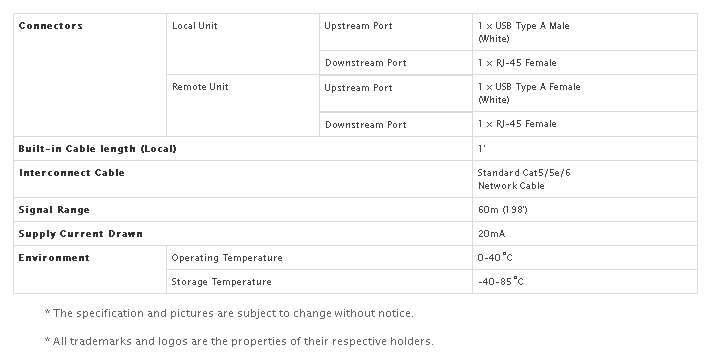Select '1 x USB Type A Male' value

523,32
